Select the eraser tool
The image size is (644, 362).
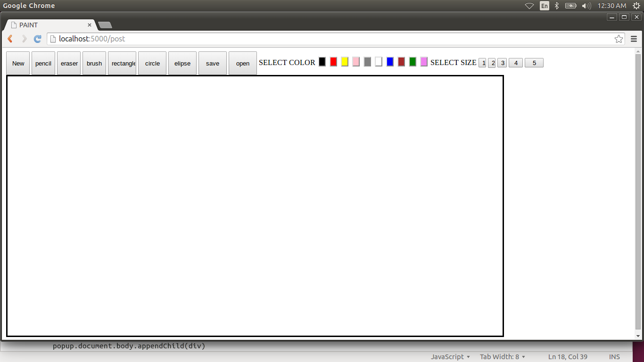(x=68, y=63)
